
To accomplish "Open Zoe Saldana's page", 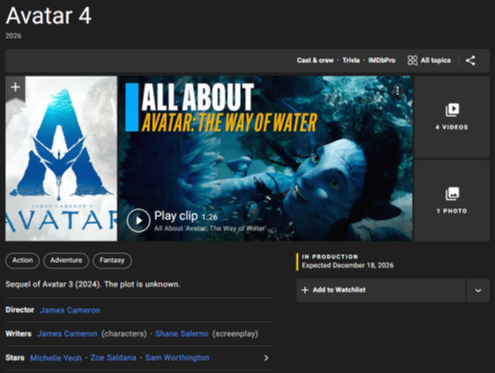I will tap(113, 358).
